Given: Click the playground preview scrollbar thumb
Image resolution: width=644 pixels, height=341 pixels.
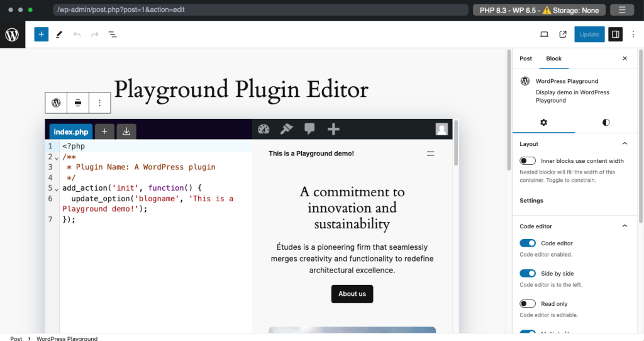Looking at the screenshot, I should (456, 143).
